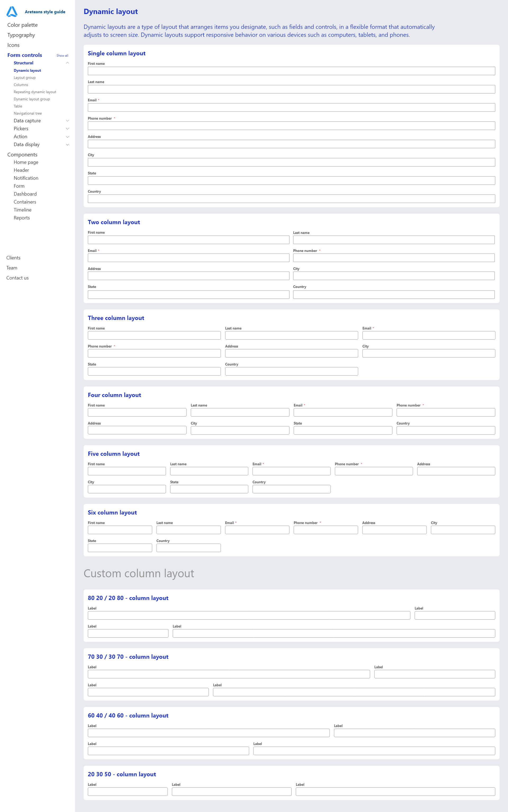Select Layout group in sidebar
This screenshot has height=812, width=508.
coord(25,78)
